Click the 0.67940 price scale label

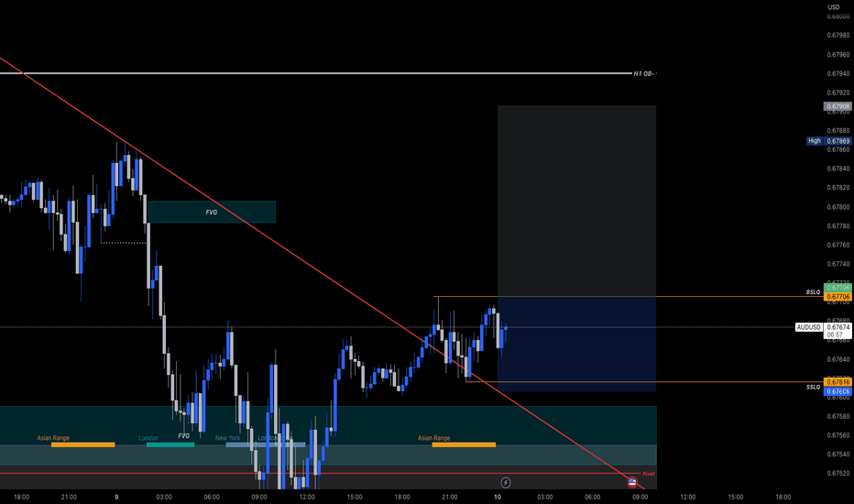tap(838, 73)
